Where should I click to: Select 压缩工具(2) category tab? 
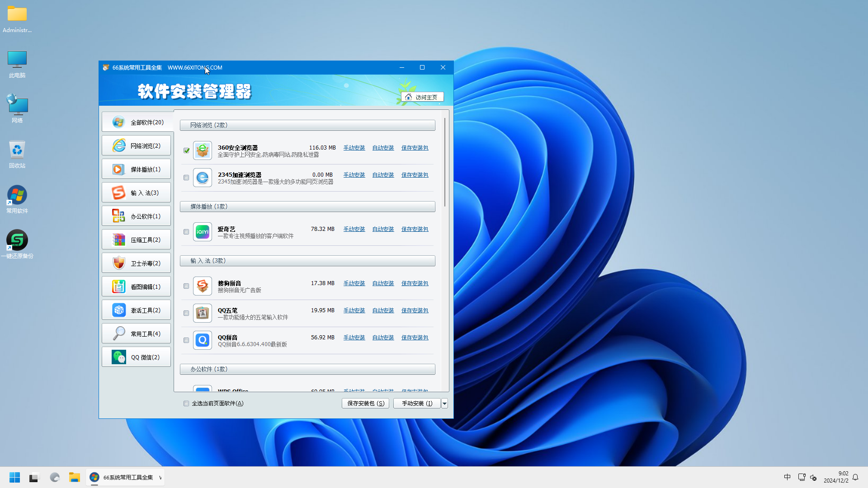(136, 239)
